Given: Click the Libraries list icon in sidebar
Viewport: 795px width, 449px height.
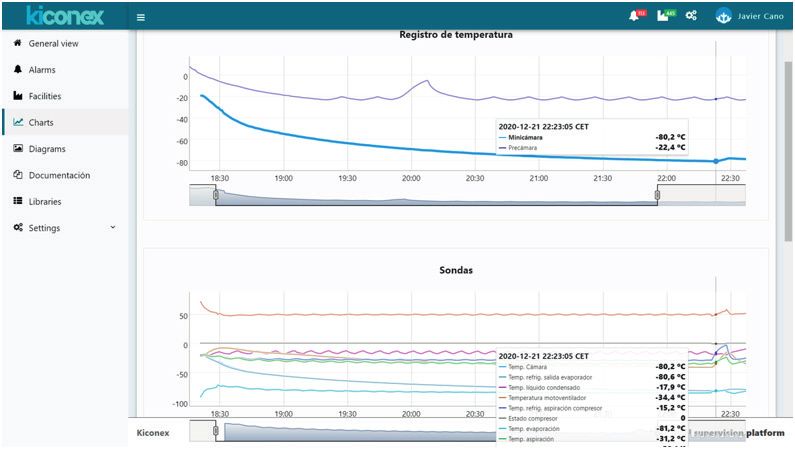Looking at the screenshot, I should coord(18,202).
